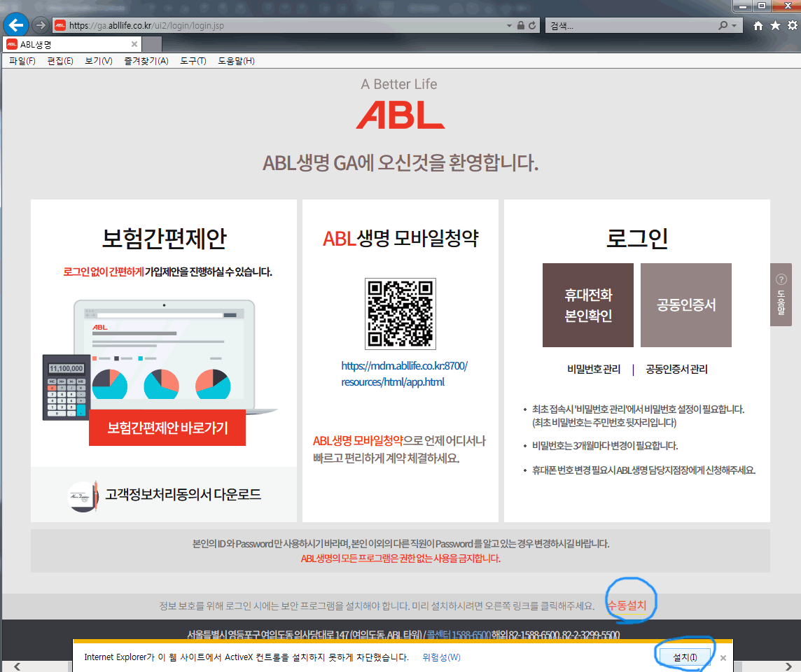Click the horizontal scrollbar left arrow

(x=18, y=666)
